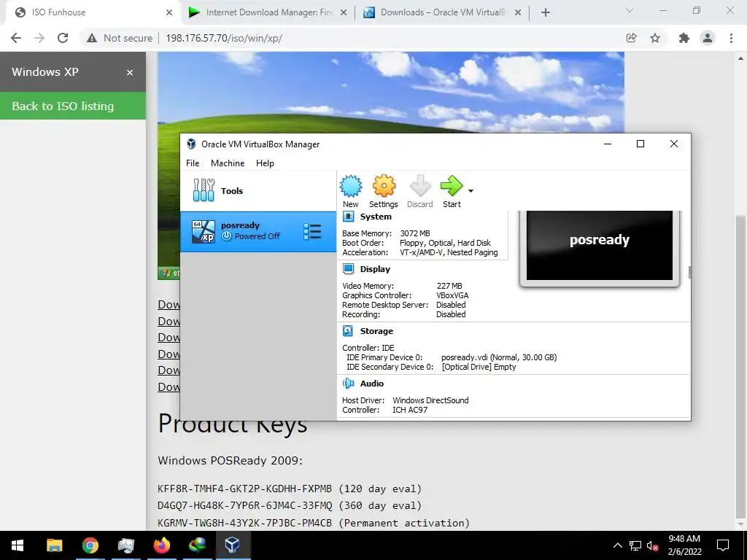Image resolution: width=747 pixels, height=560 pixels.
Task: Click Optical Drive Empty entry
Action: coord(479,367)
